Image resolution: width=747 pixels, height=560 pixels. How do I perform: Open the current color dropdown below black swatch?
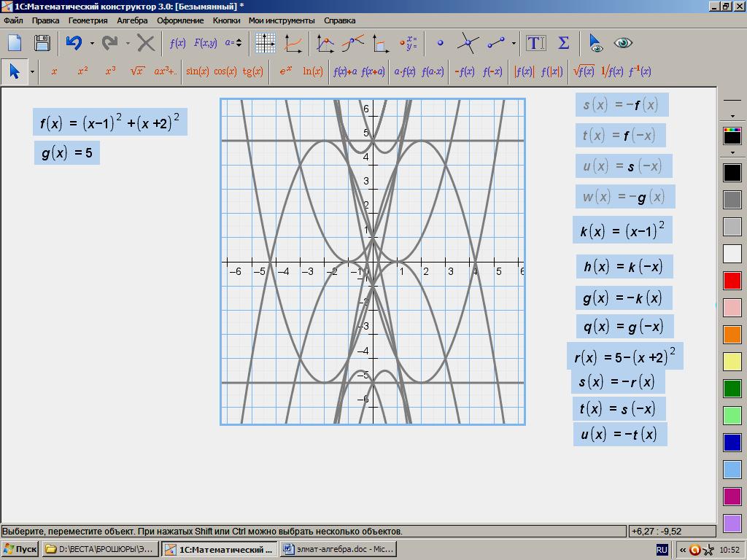pyautogui.click(x=732, y=153)
